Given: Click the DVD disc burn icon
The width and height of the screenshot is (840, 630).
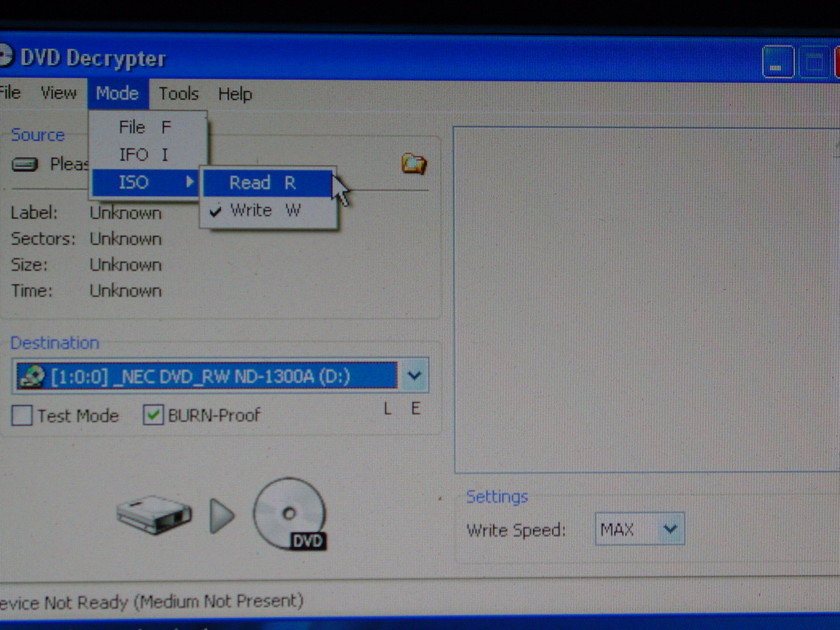Looking at the screenshot, I should (289, 514).
